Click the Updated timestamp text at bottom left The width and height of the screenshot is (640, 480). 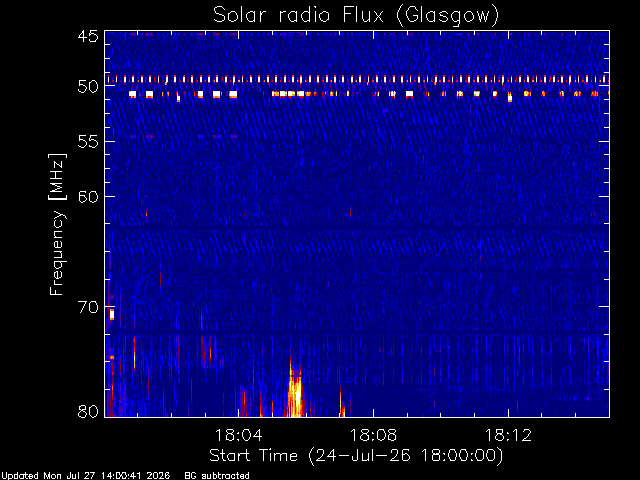pos(85,476)
